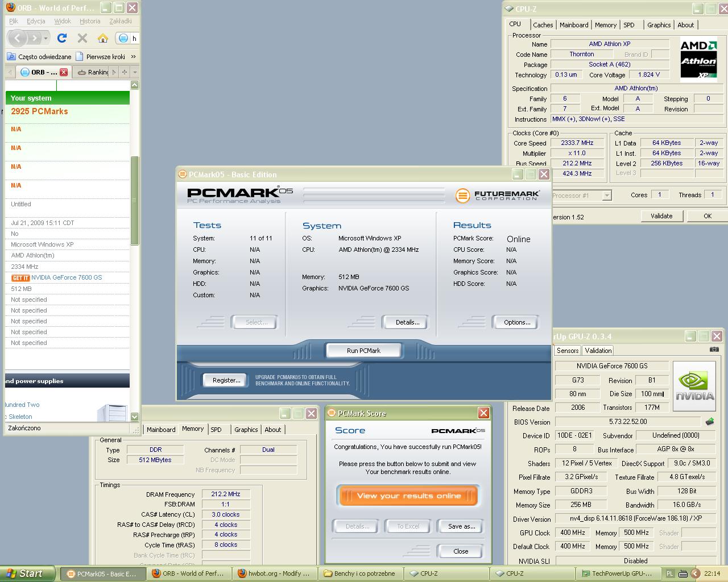
Task: Stop page loading in Firefox
Action: pyautogui.click(x=82, y=38)
